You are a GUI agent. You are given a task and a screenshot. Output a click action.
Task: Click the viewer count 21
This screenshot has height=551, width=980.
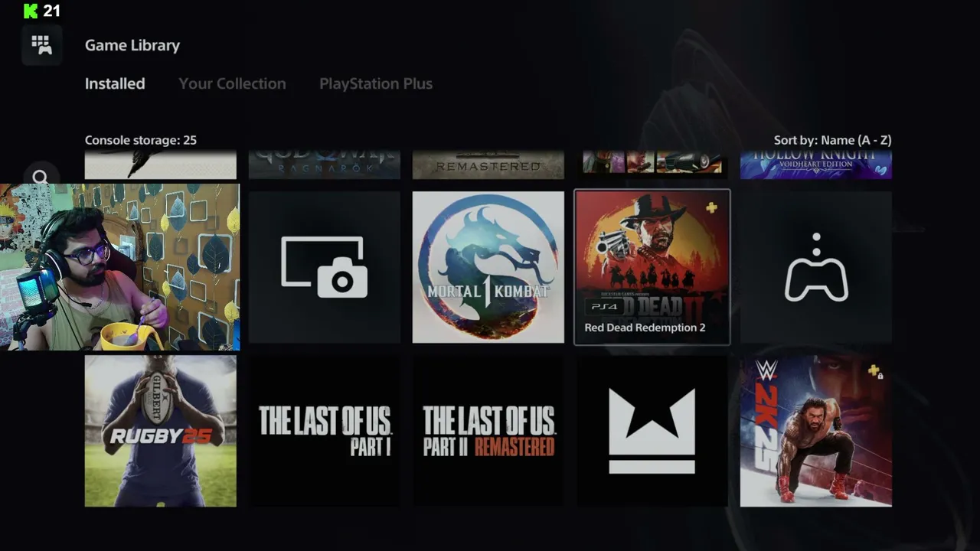point(51,11)
